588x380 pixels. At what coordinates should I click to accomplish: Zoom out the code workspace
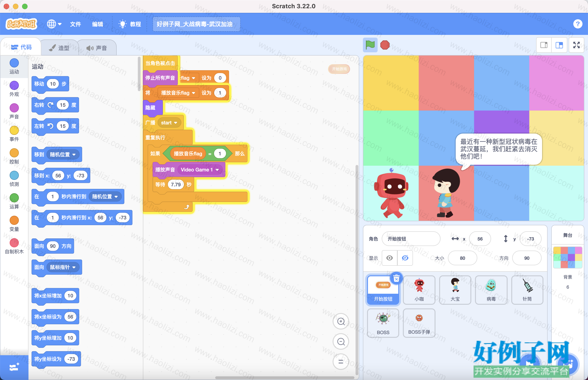click(341, 341)
